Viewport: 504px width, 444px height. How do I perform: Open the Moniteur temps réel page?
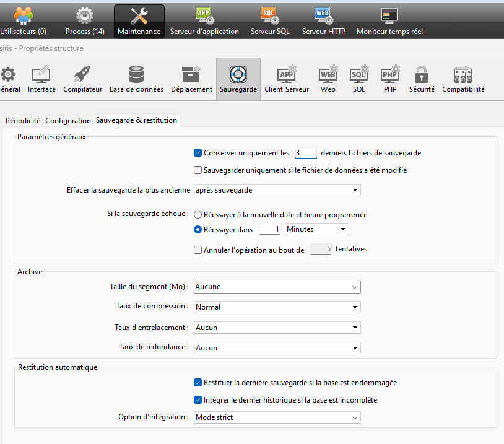pos(389,21)
